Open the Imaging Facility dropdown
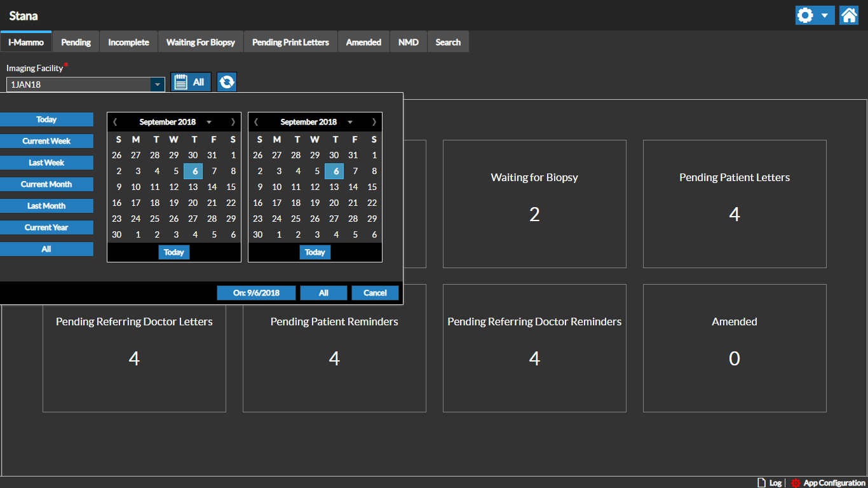Screen dimensions: 868x488 tap(156, 85)
